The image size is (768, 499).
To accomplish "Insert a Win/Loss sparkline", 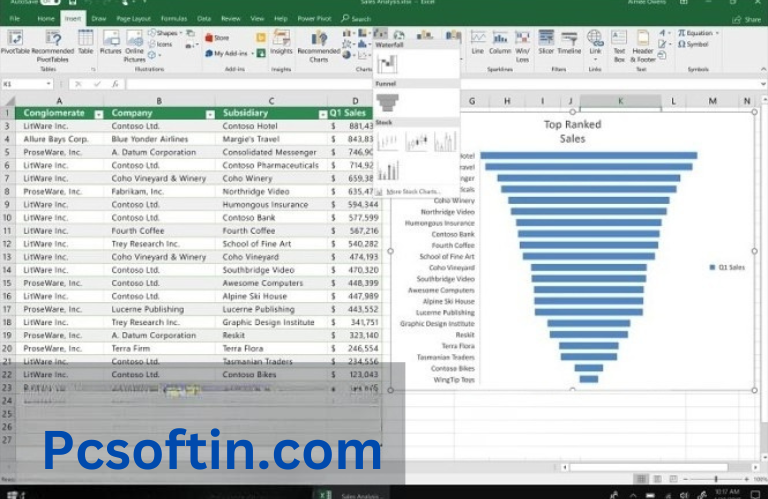I will coord(523,47).
